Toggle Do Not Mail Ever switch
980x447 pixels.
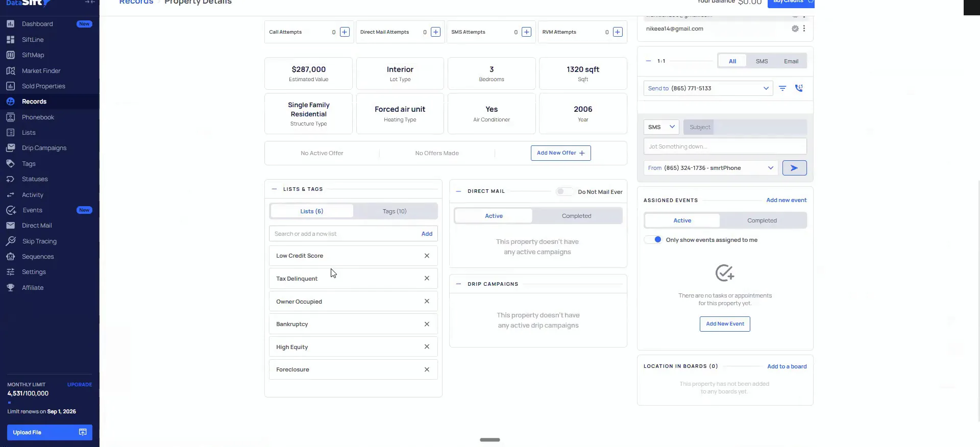click(x=564, y=191)
